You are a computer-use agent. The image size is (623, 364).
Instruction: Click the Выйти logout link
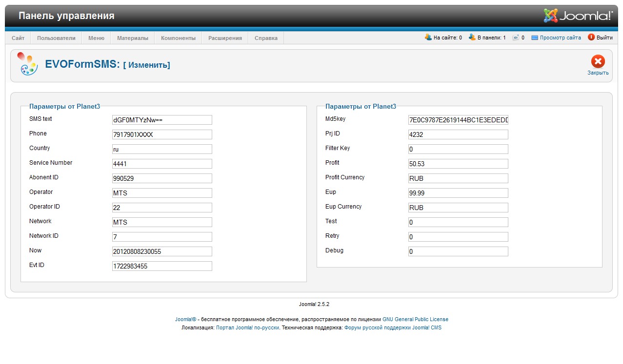(x=604, y=38)
